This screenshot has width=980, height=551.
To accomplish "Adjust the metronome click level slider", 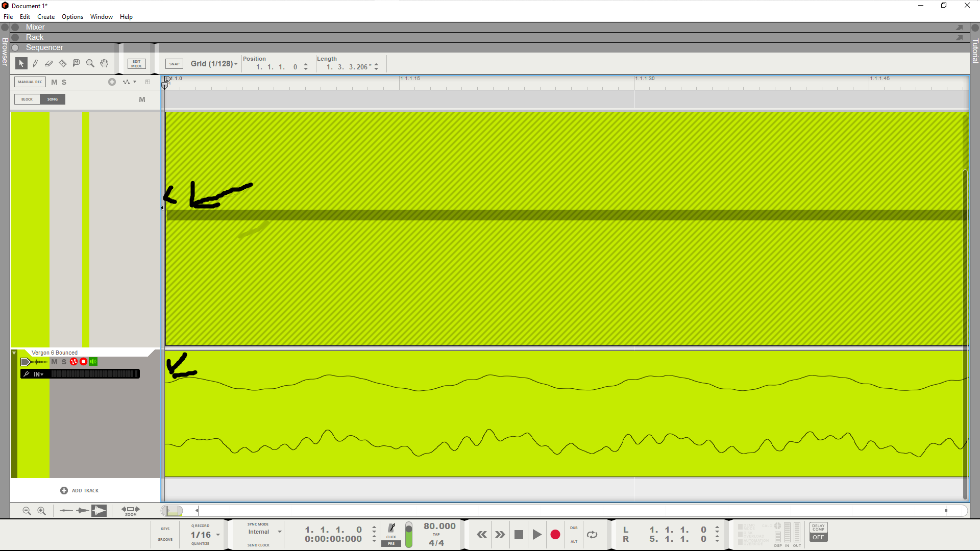I will point(409,534).
